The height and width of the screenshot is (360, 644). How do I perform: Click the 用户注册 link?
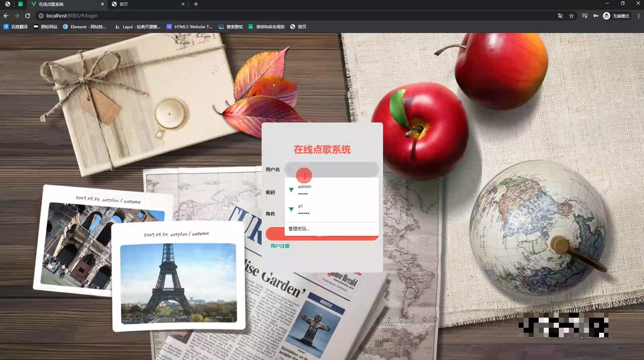pyautogui.click(x=280, y=246)
